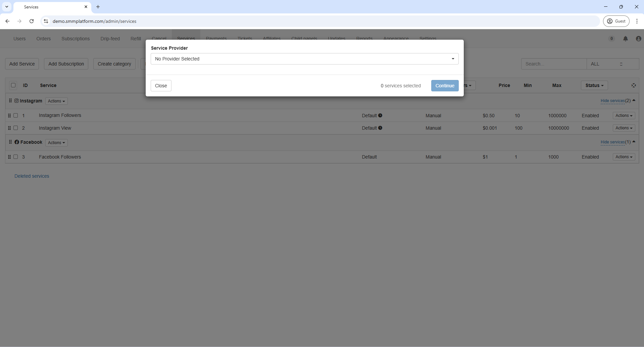644x347 pixels.
Task: Reload the page with browser refresh icon
Action: (x=32, y=21)
